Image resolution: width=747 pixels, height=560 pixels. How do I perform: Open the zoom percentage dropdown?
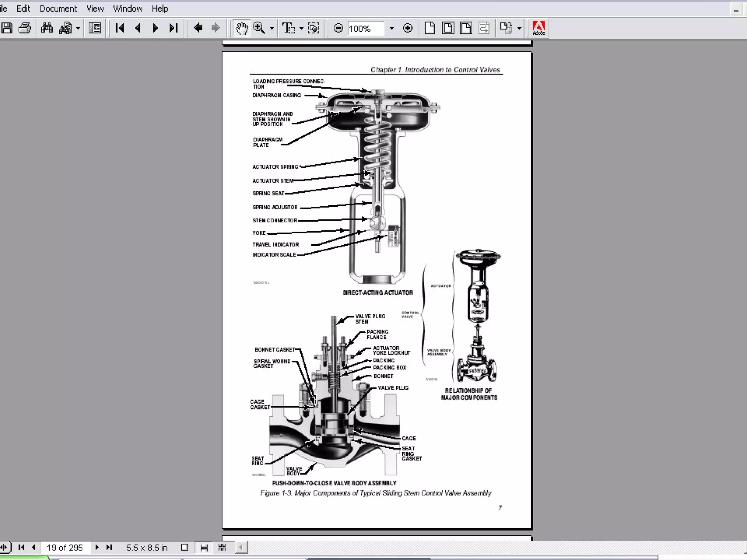pyautogui.click(x=392, y=28)
